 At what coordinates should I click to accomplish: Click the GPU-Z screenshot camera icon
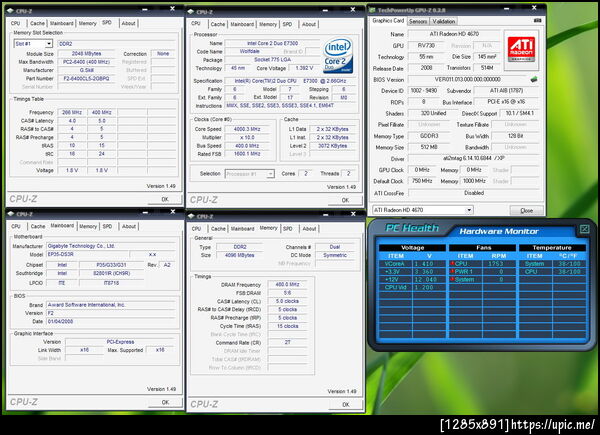[x=537, y=20]
